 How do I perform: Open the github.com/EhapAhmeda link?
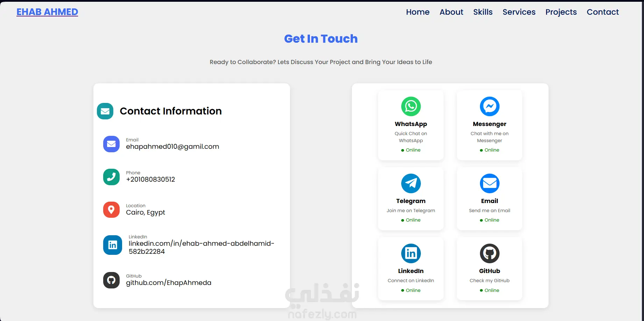(169, 283)
